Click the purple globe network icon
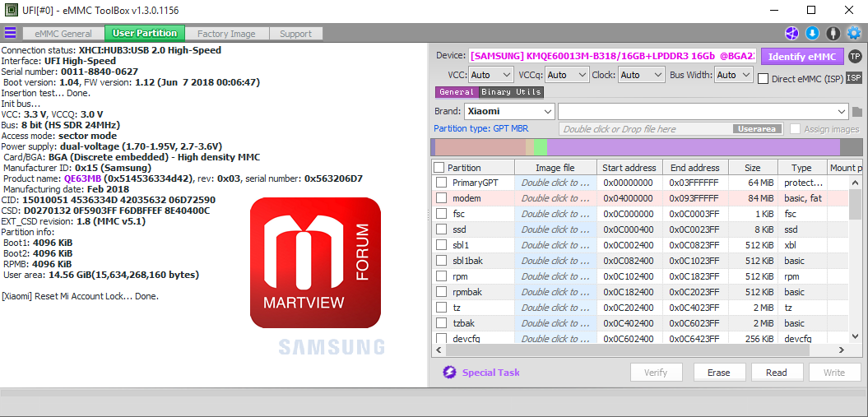The width and height of the screenshot is (868, 417). 791,33
